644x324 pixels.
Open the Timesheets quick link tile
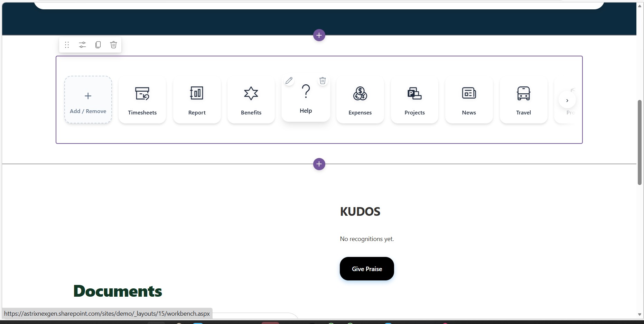pos(142,100)
